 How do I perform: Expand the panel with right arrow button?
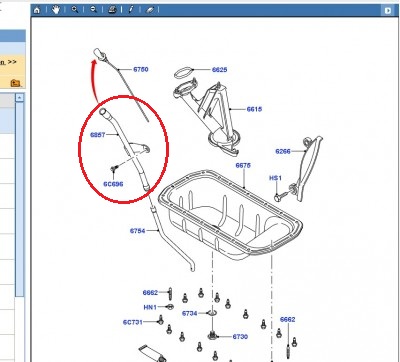tap(388, 11)
